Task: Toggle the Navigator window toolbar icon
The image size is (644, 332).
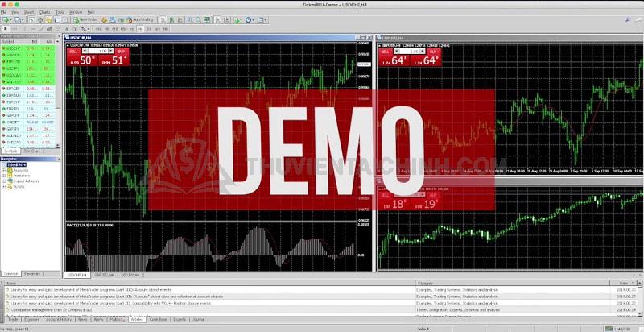Action: [x=49, y=19]
